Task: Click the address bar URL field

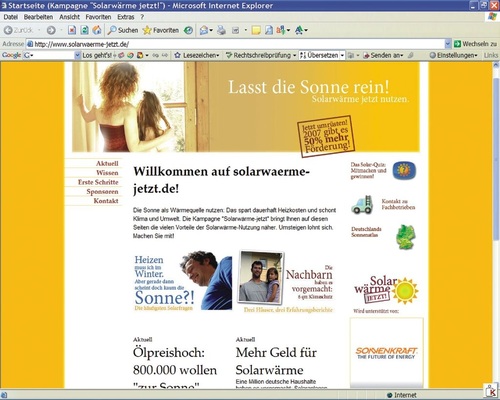Action: point(235,44)
